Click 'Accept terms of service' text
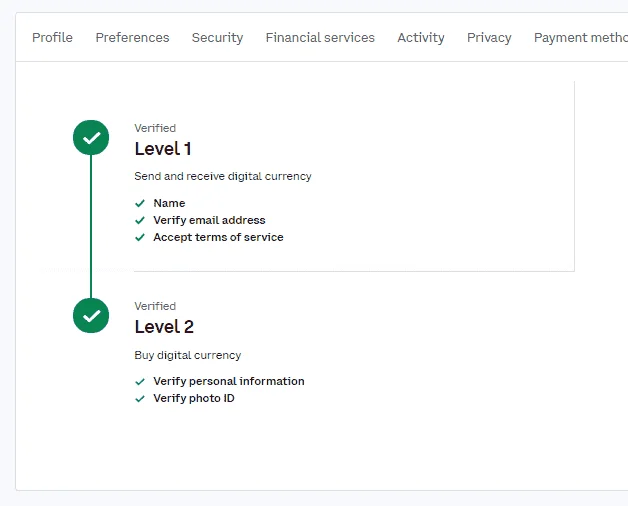 tap(218, 237)
